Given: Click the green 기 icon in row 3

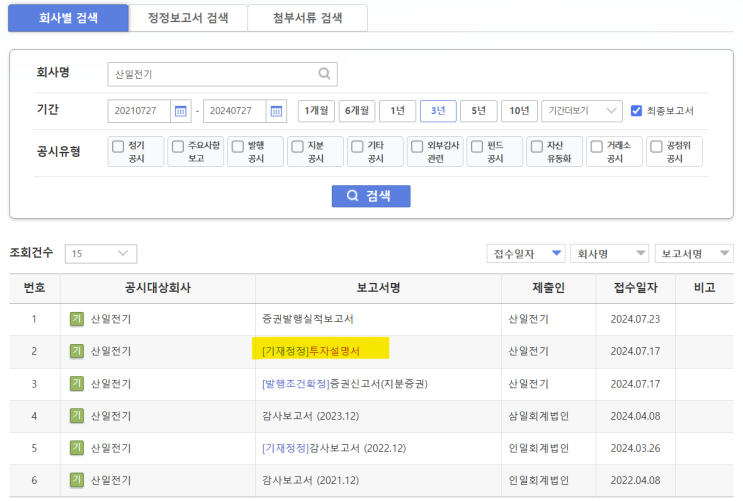Looking at the screenshot, I should [x=76, y=383].
